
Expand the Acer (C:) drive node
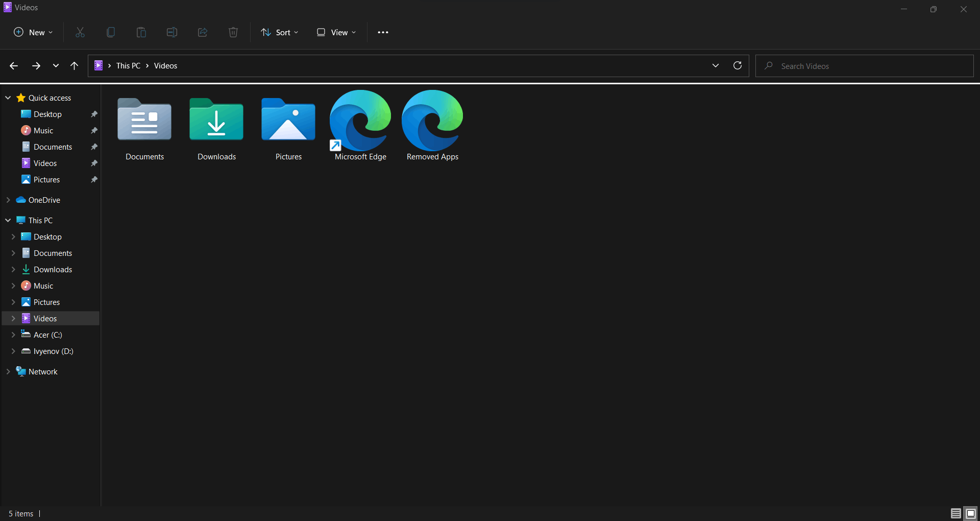(x=13, y=335)
